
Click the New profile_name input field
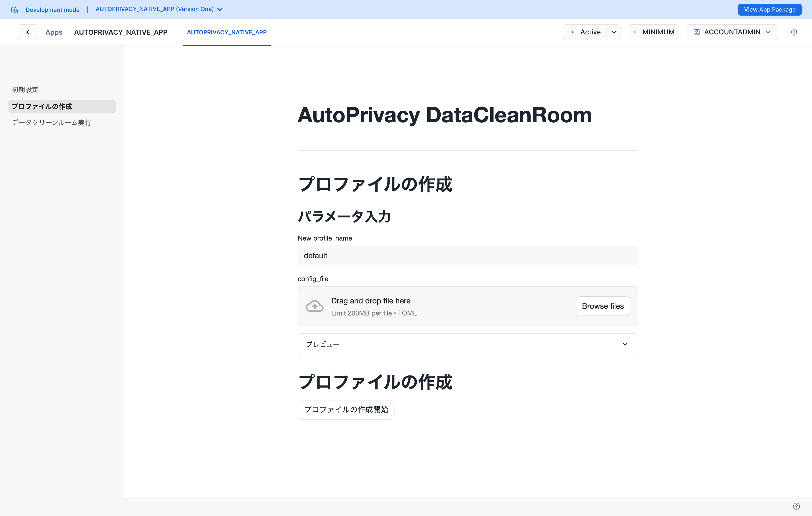click(467, 256)
